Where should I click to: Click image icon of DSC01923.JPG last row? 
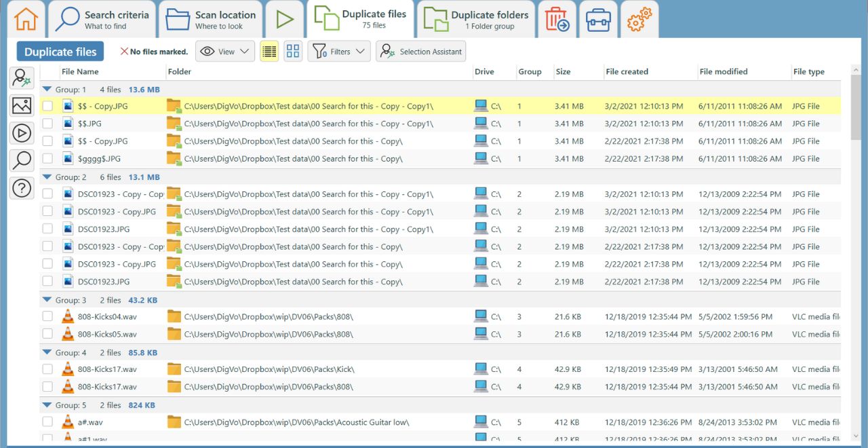pos(68,282)
